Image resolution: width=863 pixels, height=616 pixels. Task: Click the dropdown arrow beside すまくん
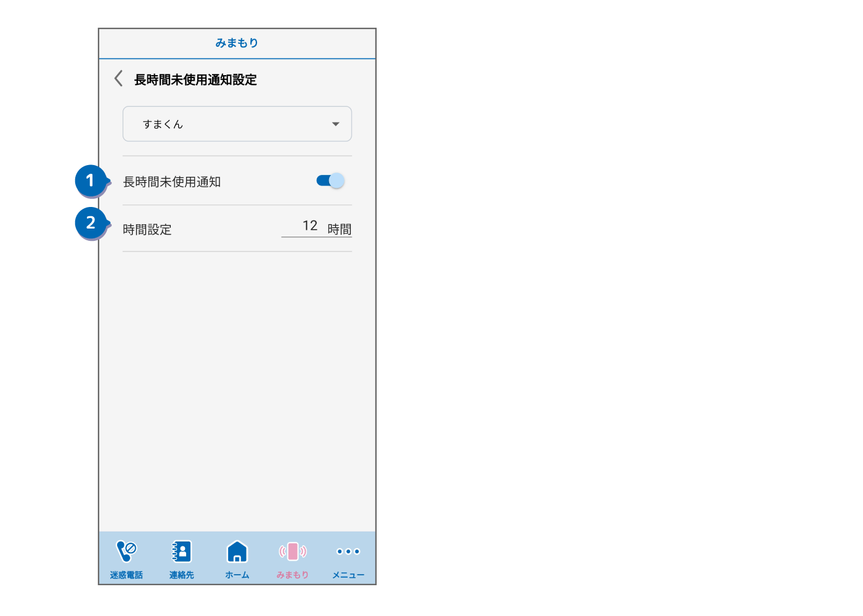335,124
